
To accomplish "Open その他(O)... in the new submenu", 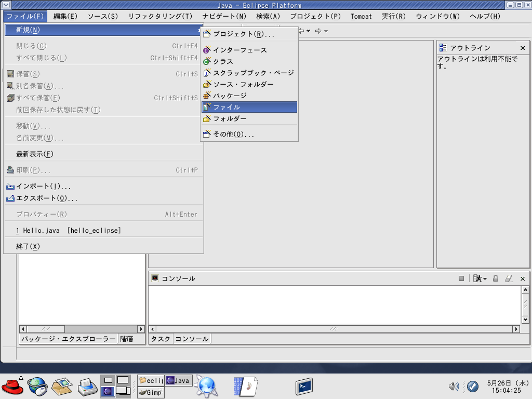I will [x=249, y=135].
